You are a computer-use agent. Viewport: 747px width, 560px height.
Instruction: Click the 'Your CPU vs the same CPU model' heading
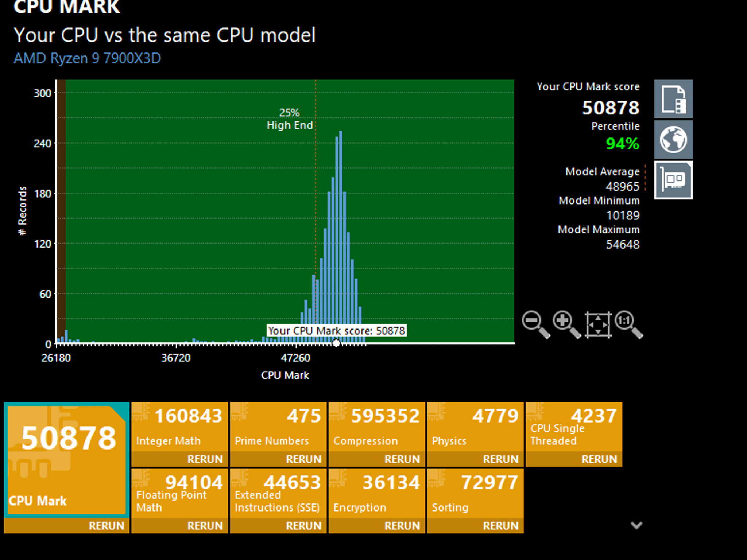(165, 35)
